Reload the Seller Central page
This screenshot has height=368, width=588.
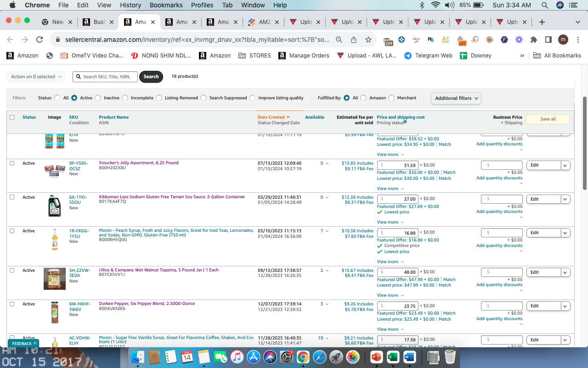click(x=40, y=40)
